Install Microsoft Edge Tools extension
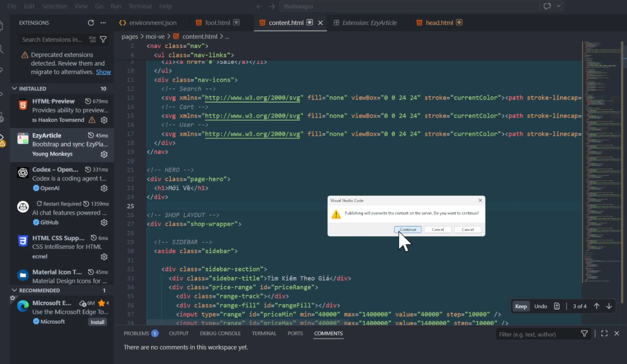This screenshot has width=627, height=364. [x=97, y=322]
